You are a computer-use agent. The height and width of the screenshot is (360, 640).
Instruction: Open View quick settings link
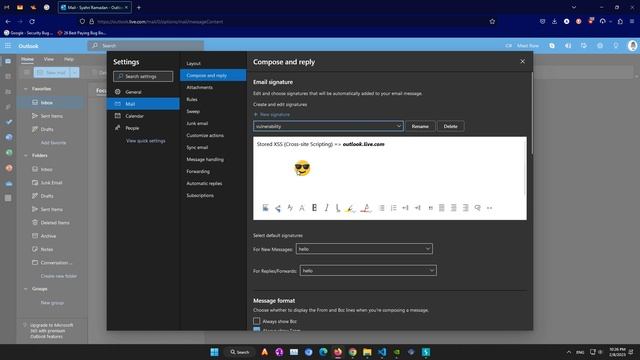(x=145, y=140)
